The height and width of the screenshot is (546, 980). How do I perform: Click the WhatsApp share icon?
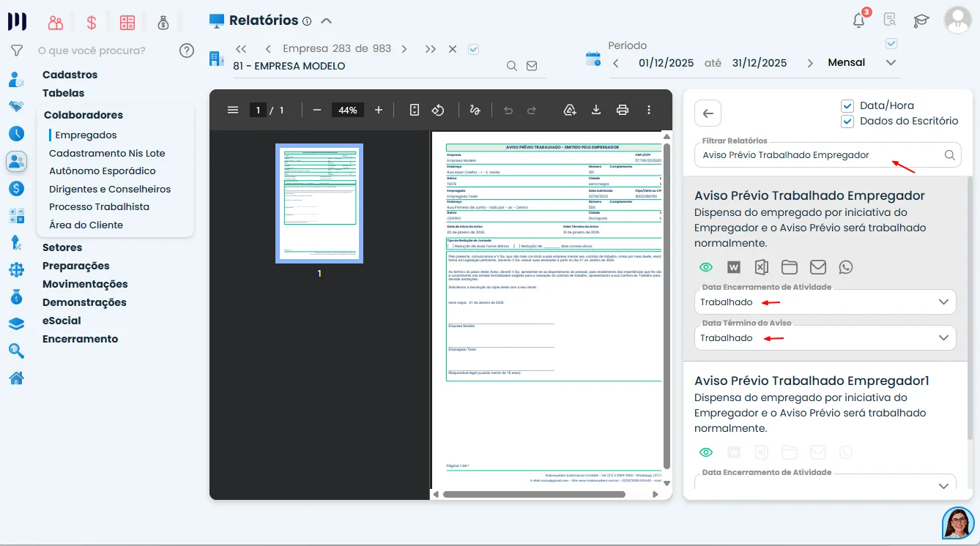[846, 267]
